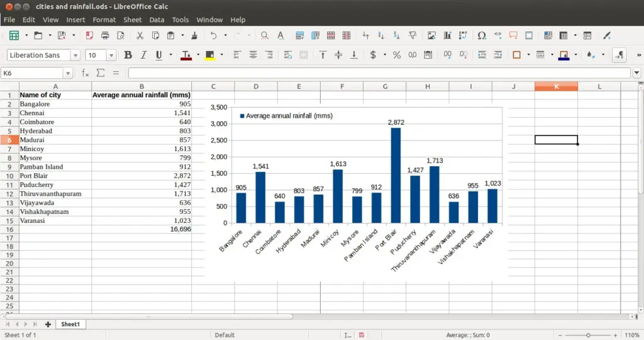Click the Spelling check icon
This screenshot has width=644, height=340.
coord(280,36)
